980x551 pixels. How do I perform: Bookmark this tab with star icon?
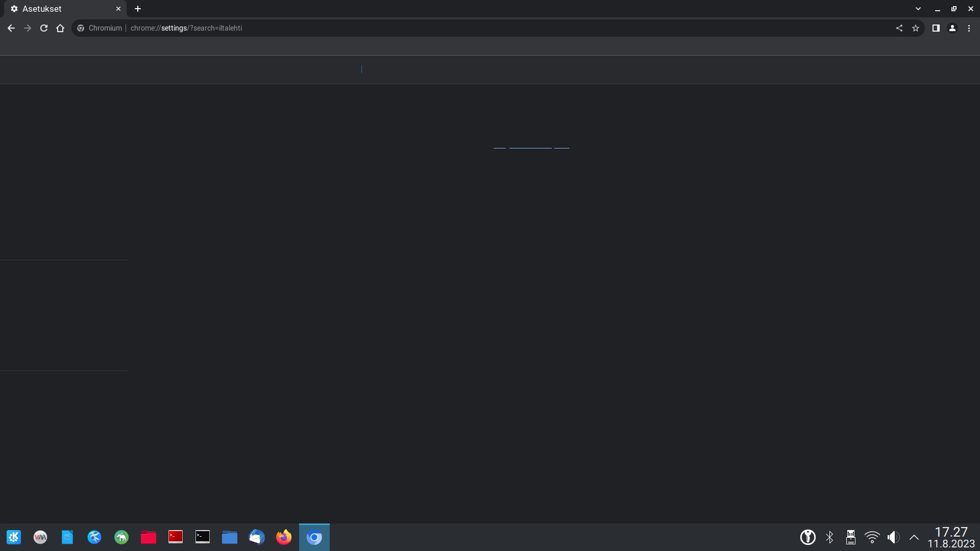click(916, 28)
